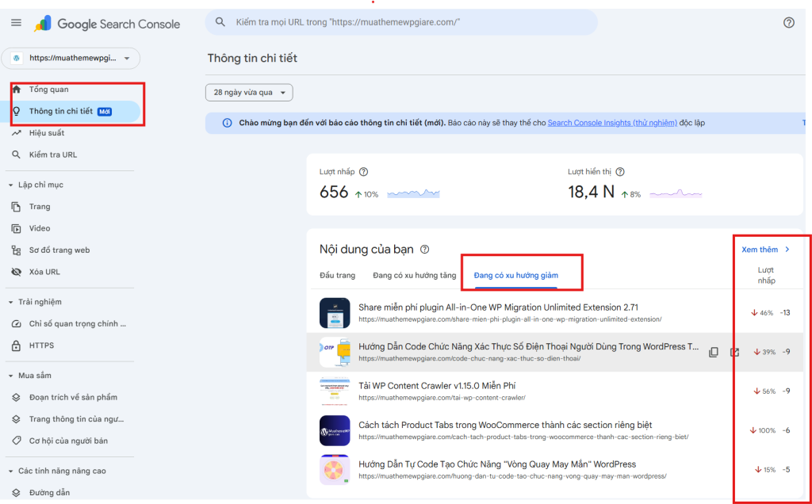
Task: Click the HTTPS padlock icon
Action: point(17,346)
